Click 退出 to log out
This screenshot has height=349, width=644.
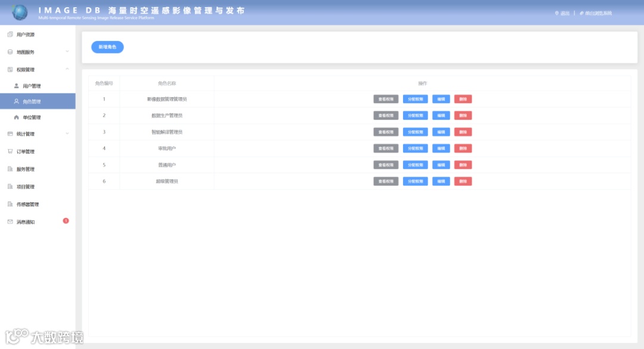[x=565, y=13]
